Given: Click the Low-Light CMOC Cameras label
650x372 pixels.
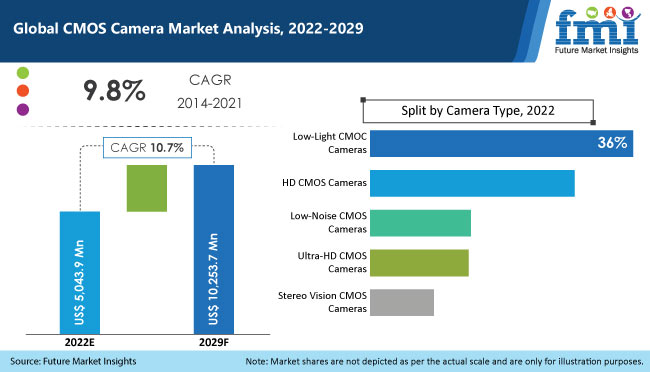Looking at the screenshot, I should (x=330, y=143).
